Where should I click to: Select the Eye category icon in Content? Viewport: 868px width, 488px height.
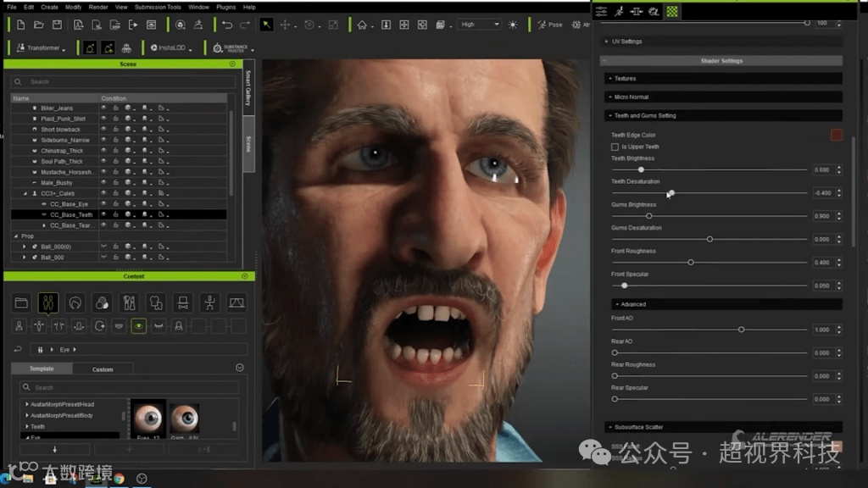pyautogui.click(x=138, y=325)
